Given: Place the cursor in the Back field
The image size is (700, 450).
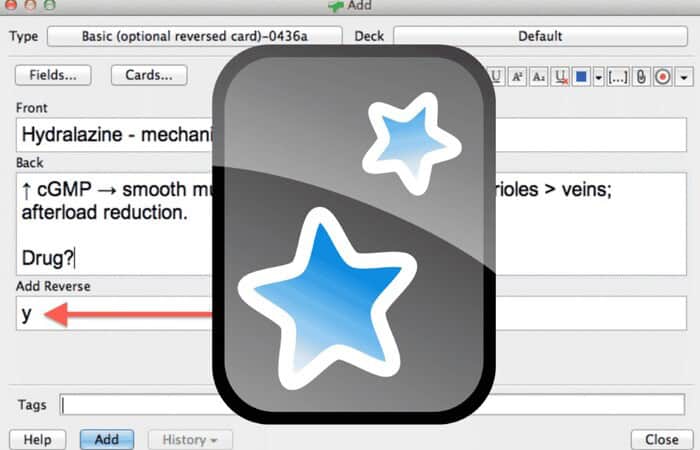Looking at the screenshot, I should tap(351, 224).
